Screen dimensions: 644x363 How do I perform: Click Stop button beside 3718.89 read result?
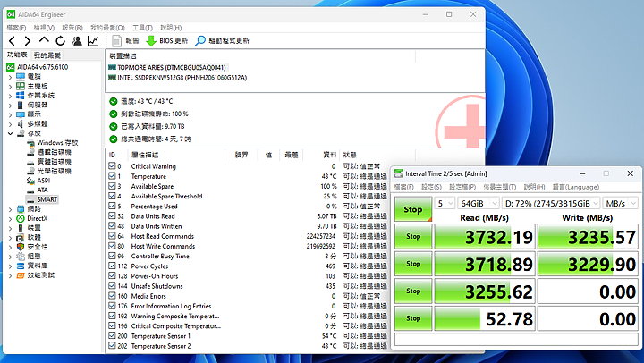[x=413, y=264]
